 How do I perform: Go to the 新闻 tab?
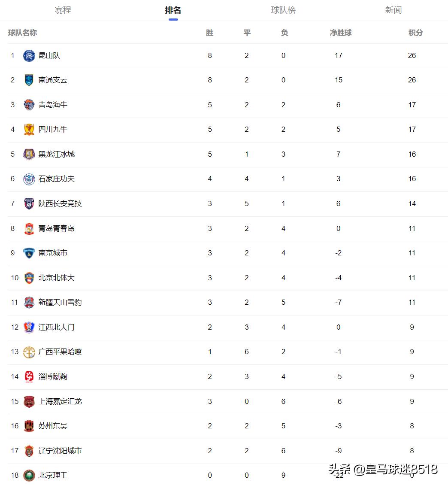point(393,10)
